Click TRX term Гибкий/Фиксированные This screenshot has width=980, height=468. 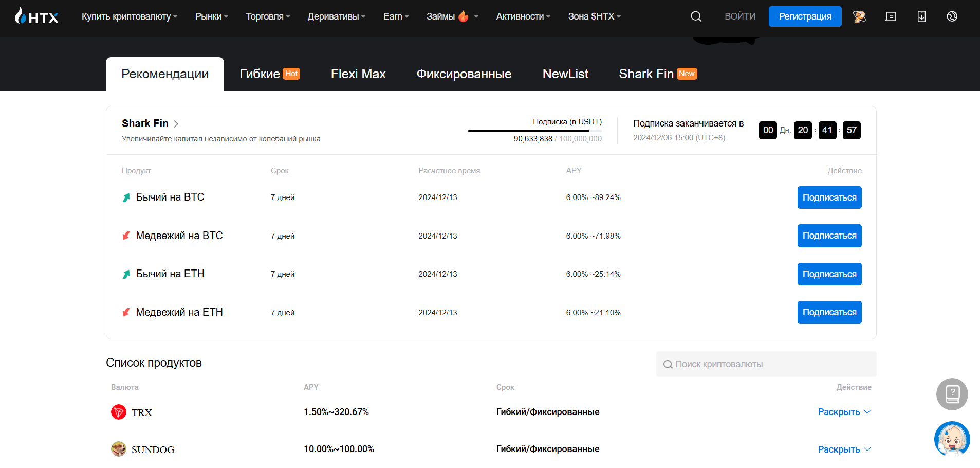pos(548,412)
